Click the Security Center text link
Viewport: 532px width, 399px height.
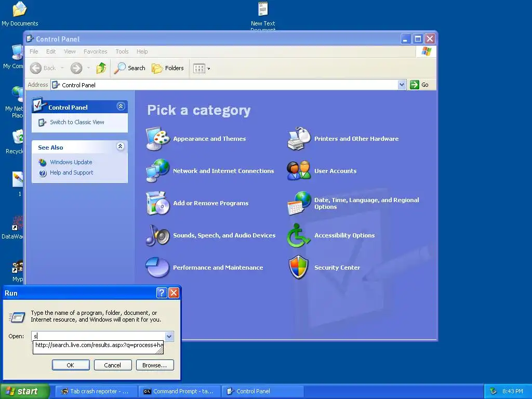pos(337,268)
